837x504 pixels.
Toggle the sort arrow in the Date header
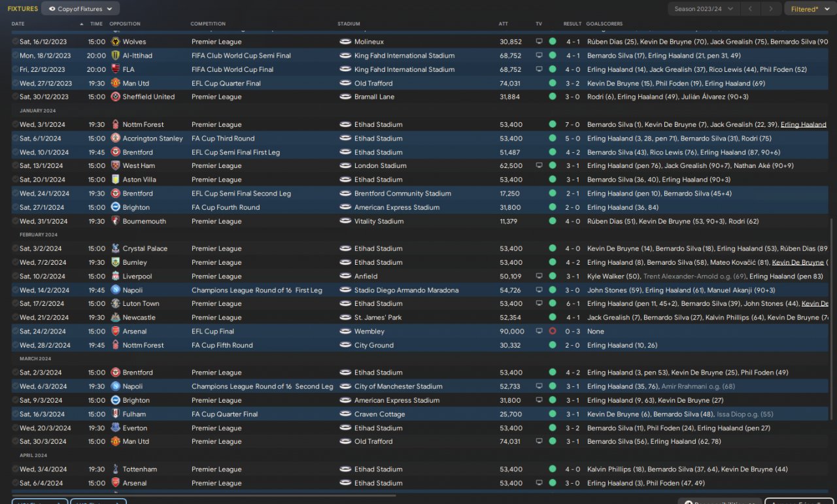pyautogui.click(x=82, y=24)
